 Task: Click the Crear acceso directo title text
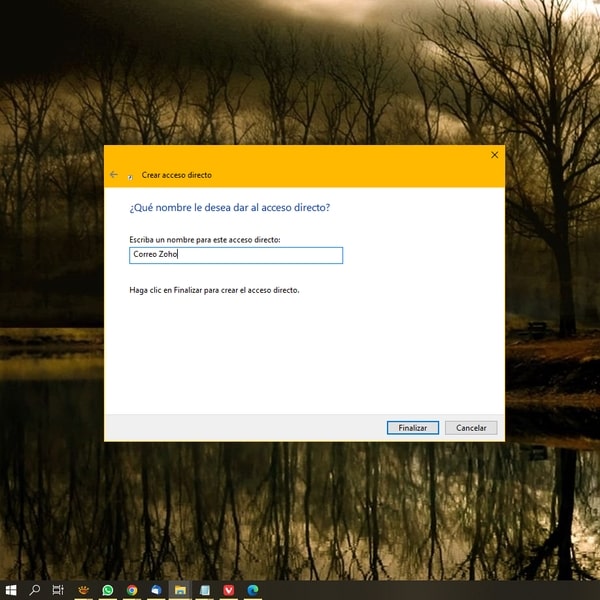[176, 175]
